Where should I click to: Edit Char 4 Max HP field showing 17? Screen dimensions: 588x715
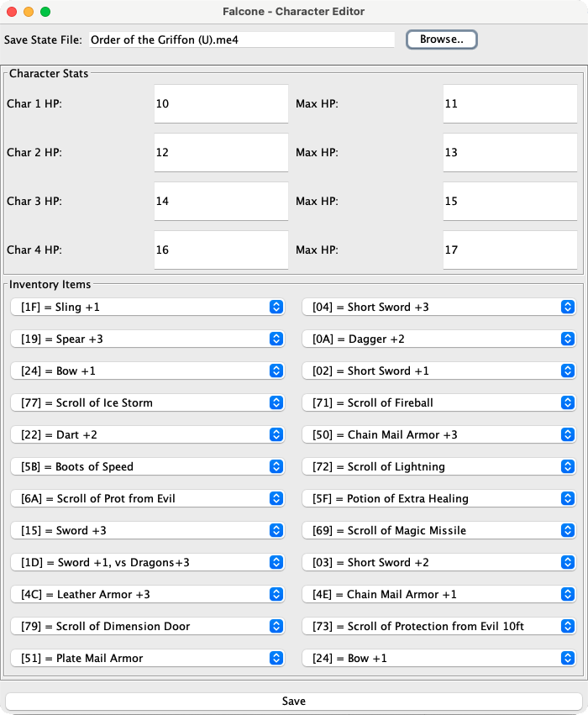[x=510, y=250]
